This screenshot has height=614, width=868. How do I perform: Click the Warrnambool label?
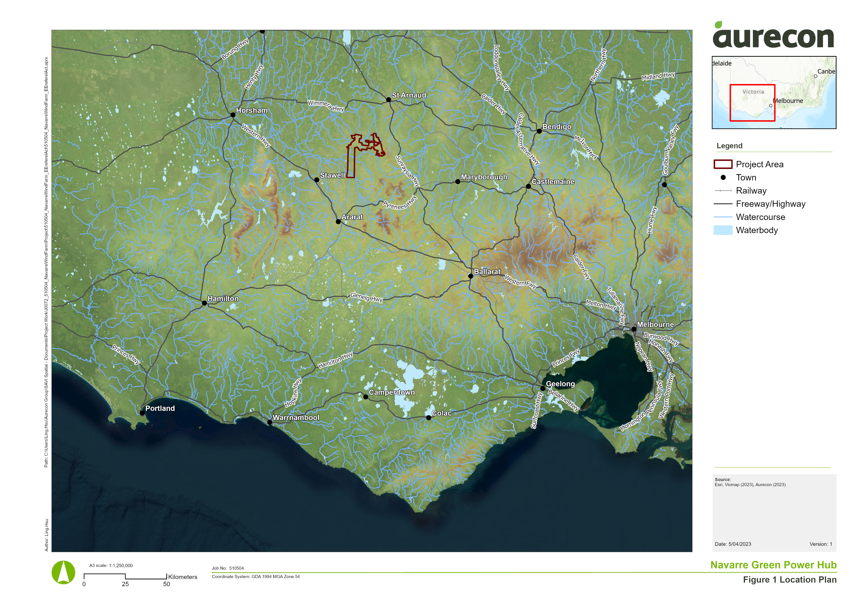pyautogui.click(x=296, y=418)
